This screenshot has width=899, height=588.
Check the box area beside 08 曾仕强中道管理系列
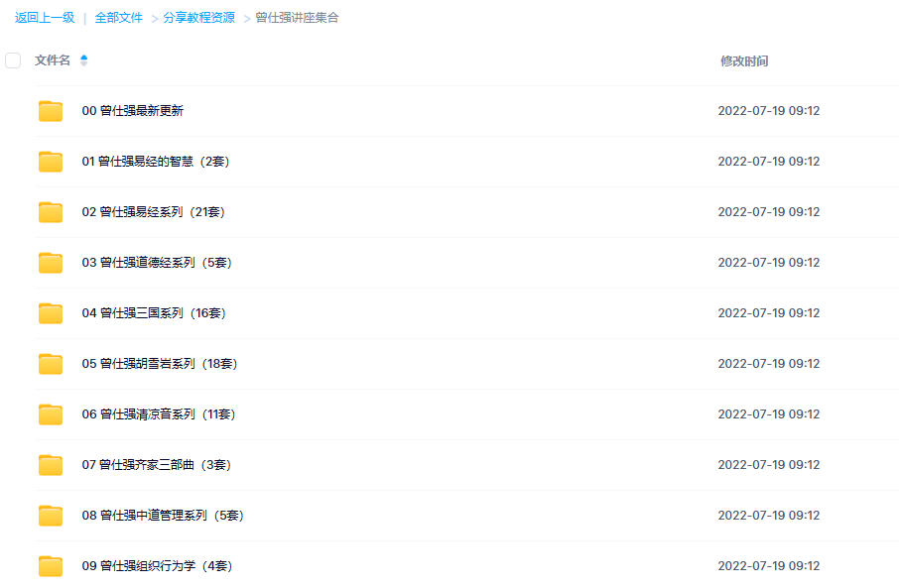click(x=12, y=515)
